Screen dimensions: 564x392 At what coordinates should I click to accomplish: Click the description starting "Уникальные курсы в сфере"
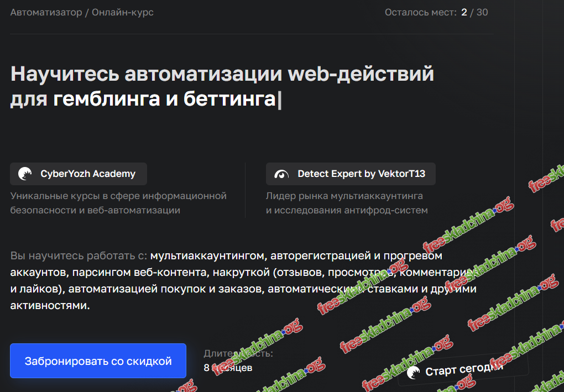[x=118, y=203]
